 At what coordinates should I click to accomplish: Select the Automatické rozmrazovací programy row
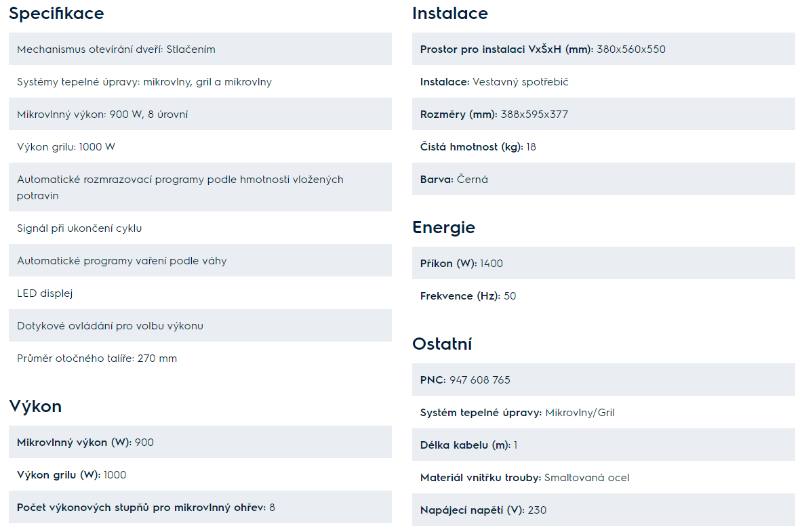(x=200, y=187)
